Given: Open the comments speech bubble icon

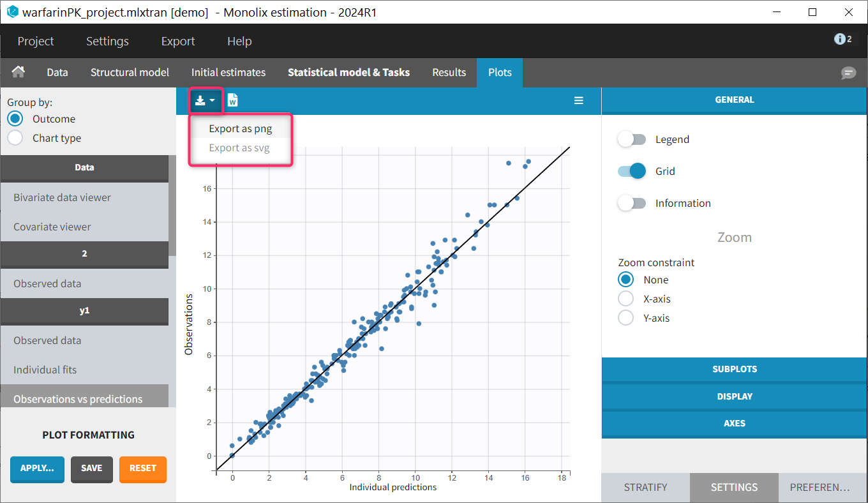Looking at the screenshot, I should (x=848, y=73).
